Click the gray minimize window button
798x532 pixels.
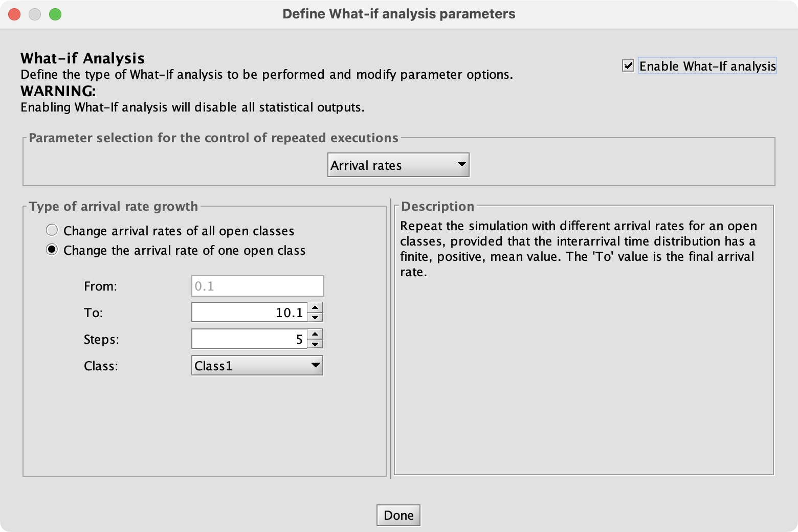coord(35,14)
